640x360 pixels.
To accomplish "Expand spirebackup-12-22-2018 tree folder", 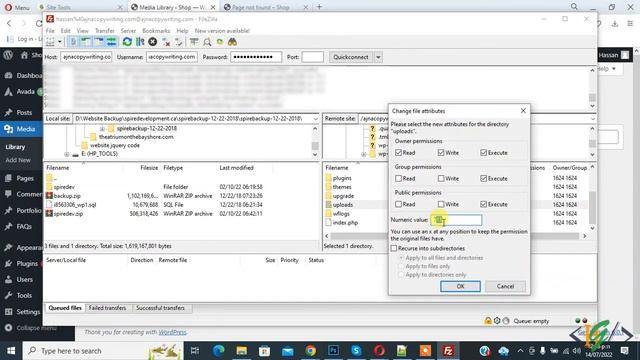I will (102, 129).
